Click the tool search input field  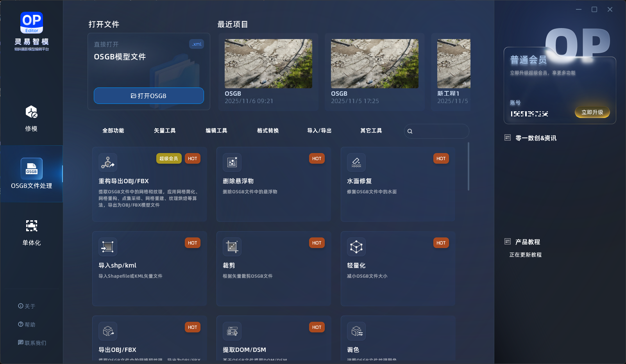tap(440, 131)
